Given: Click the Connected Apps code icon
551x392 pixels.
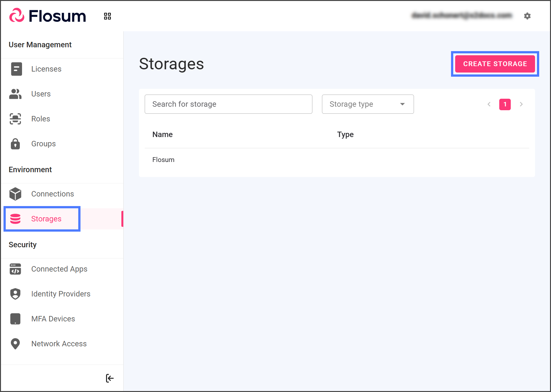Looking at the screenshot, I should point(15,269).
